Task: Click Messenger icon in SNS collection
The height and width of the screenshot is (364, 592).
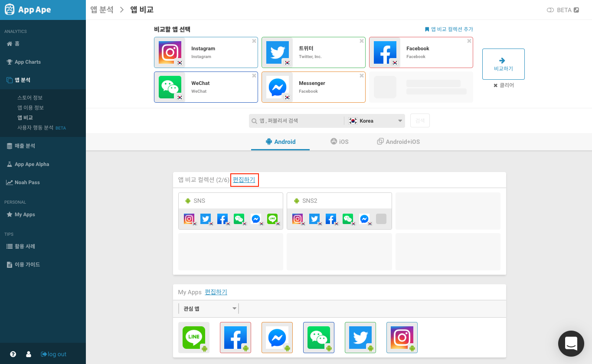Action: point(256,219)
